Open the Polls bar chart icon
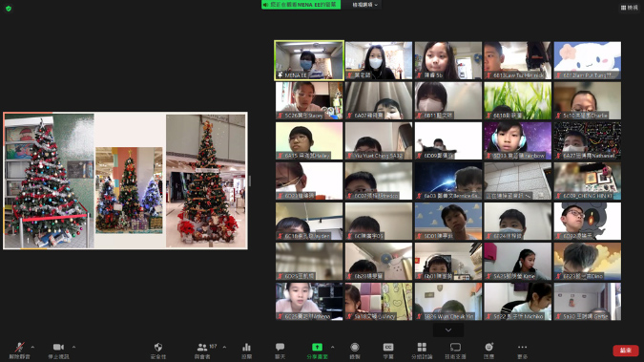644x362 pixels. point(246,351)
